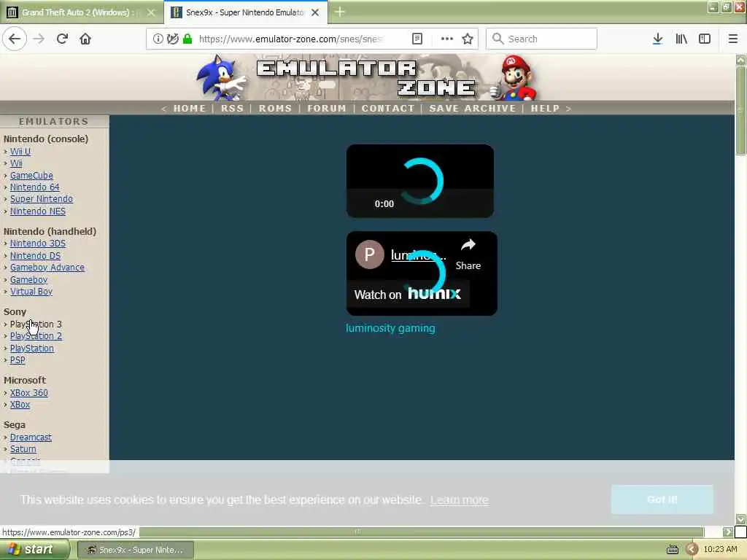Open the Wii emulators link
Viewport: 747px width, 560px height.
tap(16, 163)
